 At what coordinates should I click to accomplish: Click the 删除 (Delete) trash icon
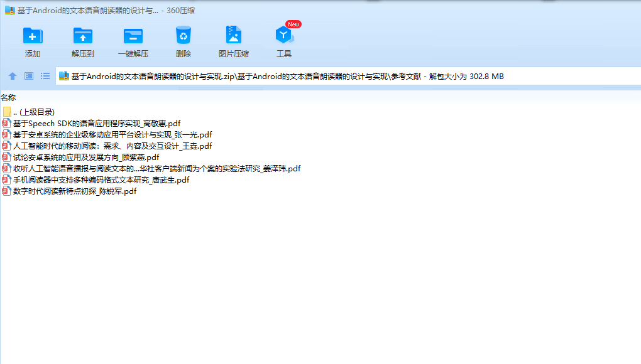click(184, 35)
